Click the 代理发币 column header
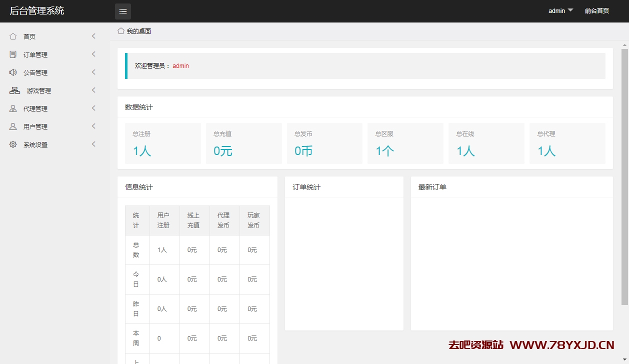The image size is (629, 364). [x=224, y=220]
